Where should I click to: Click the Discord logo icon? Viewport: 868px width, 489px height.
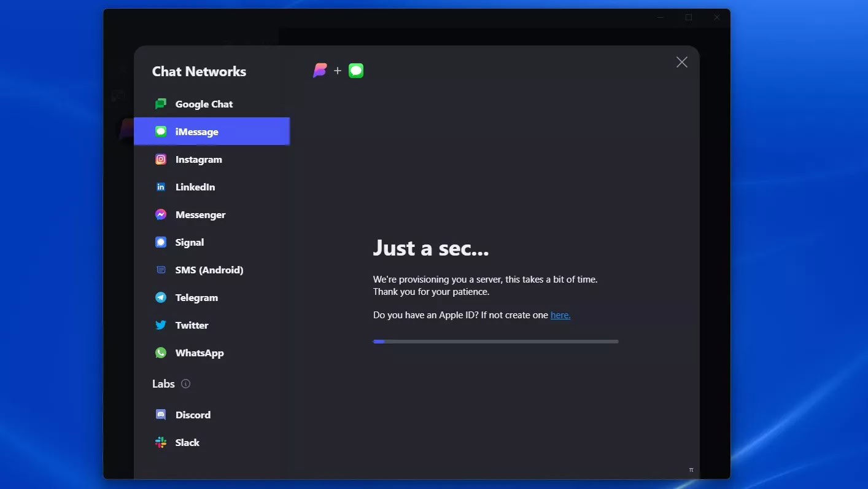pos(161,415)
